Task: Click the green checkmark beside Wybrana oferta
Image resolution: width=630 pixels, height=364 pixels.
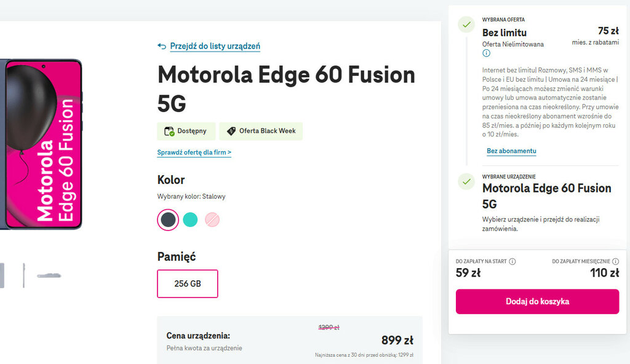Action: tap(467, 25)
